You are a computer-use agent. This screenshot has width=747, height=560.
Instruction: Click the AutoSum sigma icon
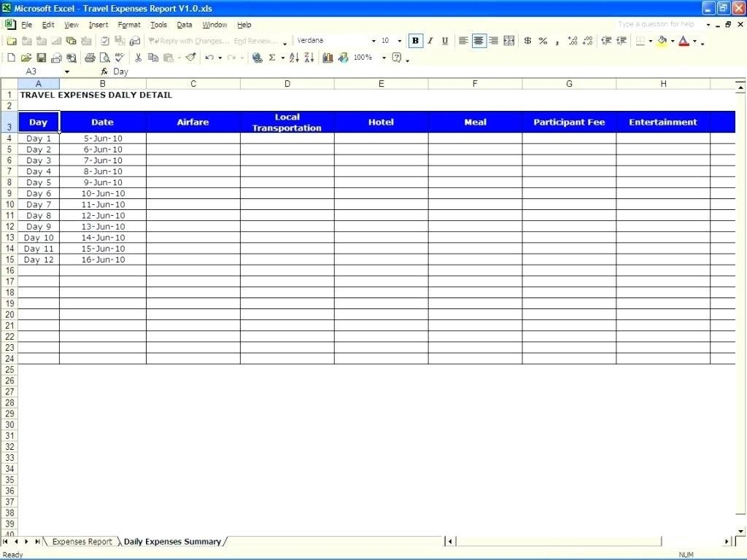pyautogui.click(x=272, y=58)
